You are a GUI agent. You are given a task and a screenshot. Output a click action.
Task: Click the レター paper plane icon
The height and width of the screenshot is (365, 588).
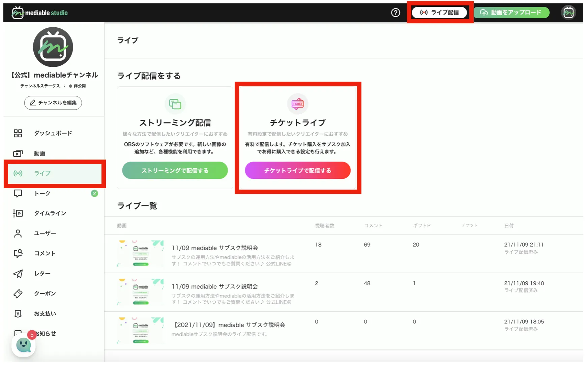[18, 274]
